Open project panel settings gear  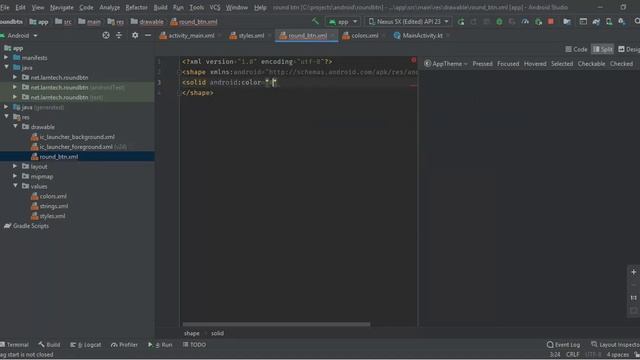pos(135,36)
